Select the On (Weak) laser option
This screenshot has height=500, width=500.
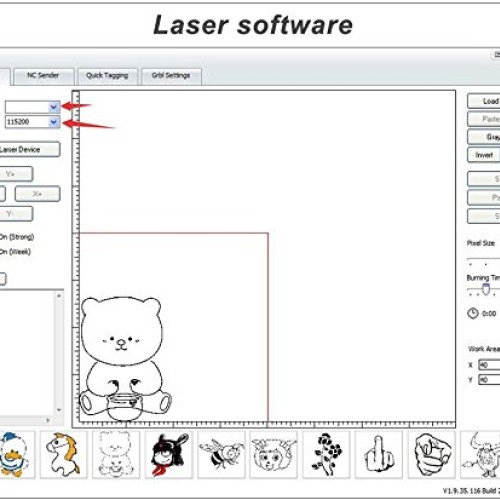pyautogui.click(x=15, y=252)
